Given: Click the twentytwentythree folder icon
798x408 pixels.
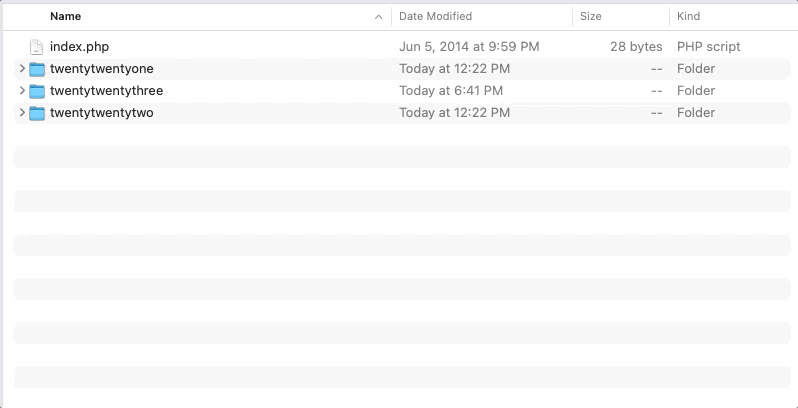Looking at the screenshot, I should (37, 91).
